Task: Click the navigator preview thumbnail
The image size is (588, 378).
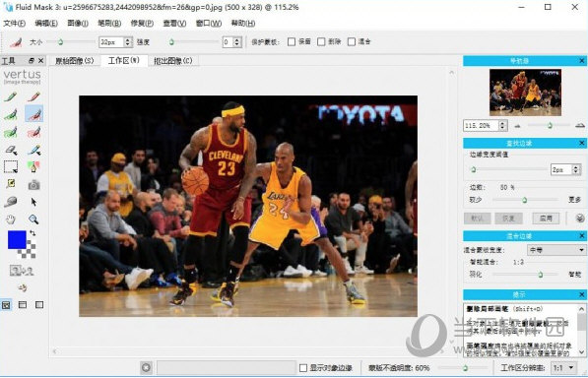Action: tap(525, 93)
